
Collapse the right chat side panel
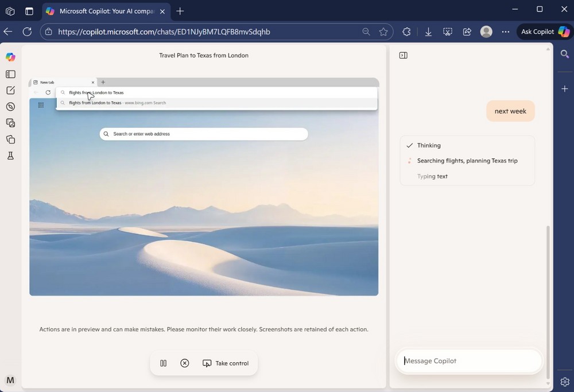coord(403,56)
